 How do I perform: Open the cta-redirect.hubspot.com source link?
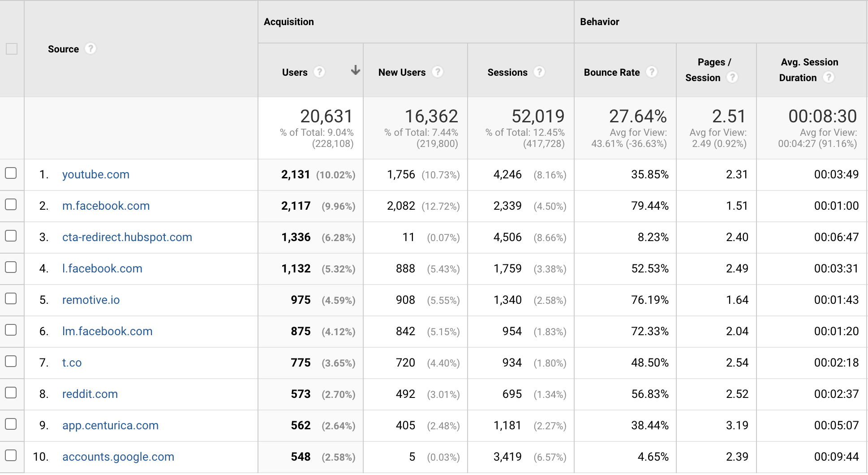127,237
